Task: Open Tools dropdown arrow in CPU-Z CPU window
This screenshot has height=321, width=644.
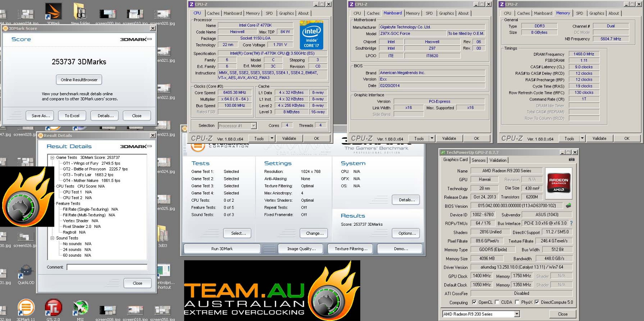Action: point(272,138)
